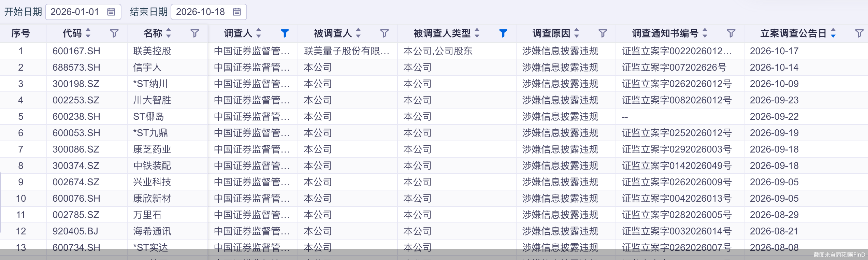Open the start date calendar picker icon
Image resolution: width=868 pixels, height=260 pixels.
[111, 12]
